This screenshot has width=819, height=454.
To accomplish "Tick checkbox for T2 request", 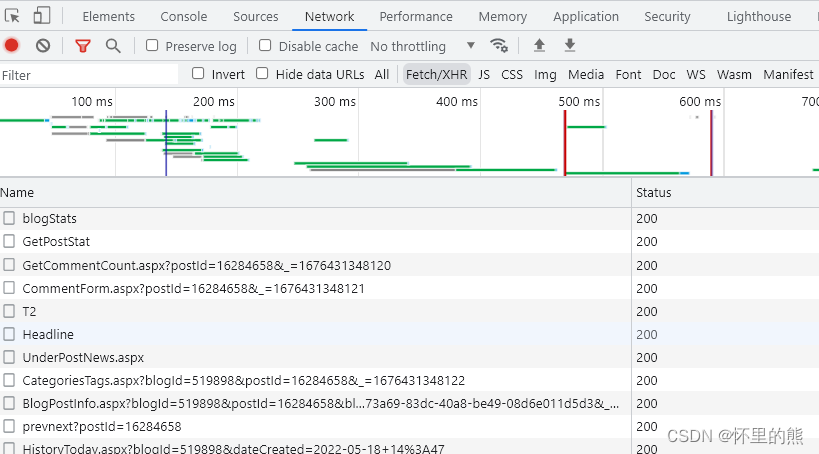I will pos(9,311).
